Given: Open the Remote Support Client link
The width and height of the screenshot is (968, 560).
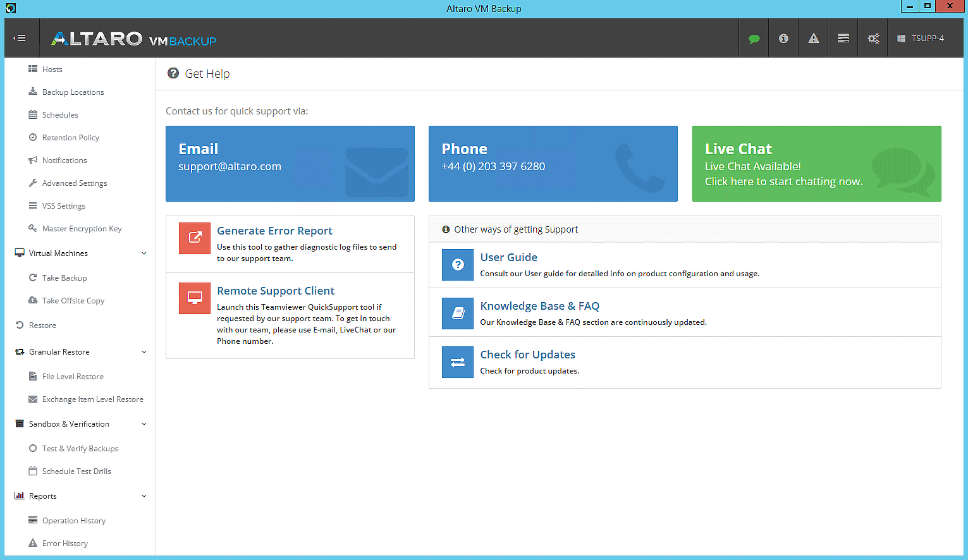Looking at the screenshot, I should [x=276, y=291].
